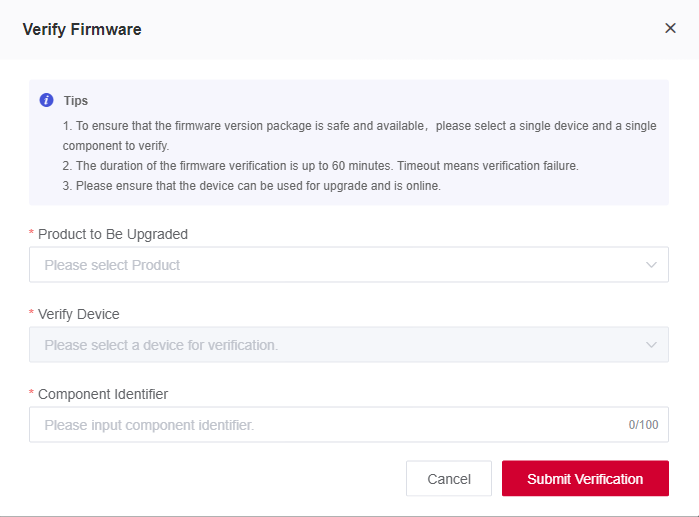This screenshot has width=699, height=517.
Task: Click the tip about 60 minutes verification duration
Action: 321,166
